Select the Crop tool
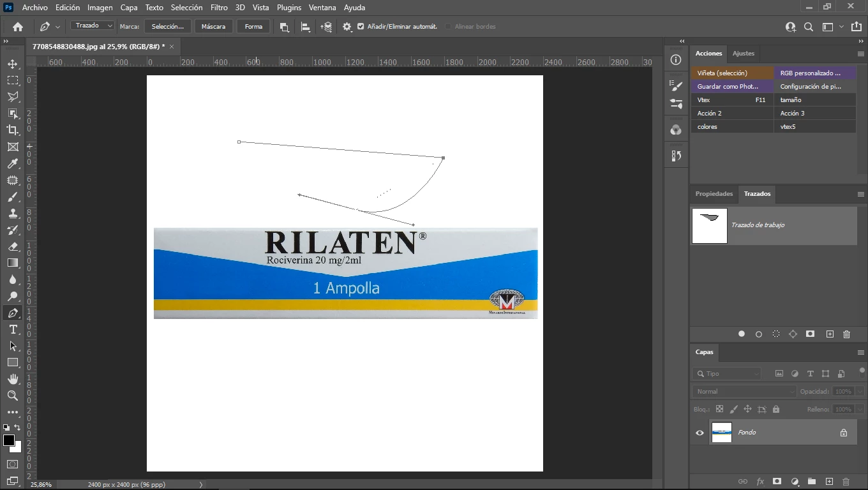 (13, 130)
